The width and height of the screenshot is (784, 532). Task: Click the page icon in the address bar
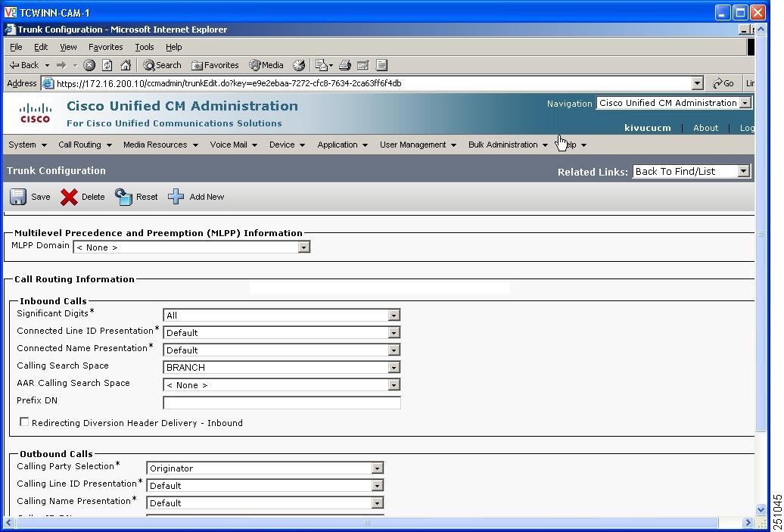[x=48, y=83]
